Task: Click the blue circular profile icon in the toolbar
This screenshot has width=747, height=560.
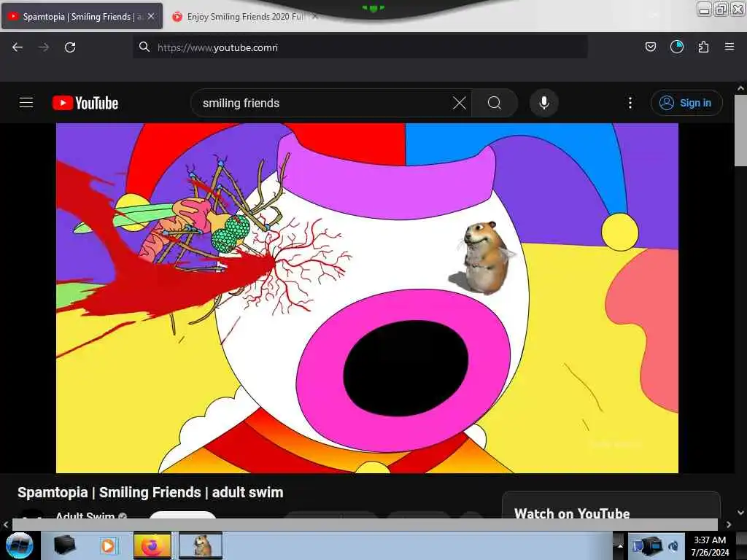Action: (x=676, y=47)
